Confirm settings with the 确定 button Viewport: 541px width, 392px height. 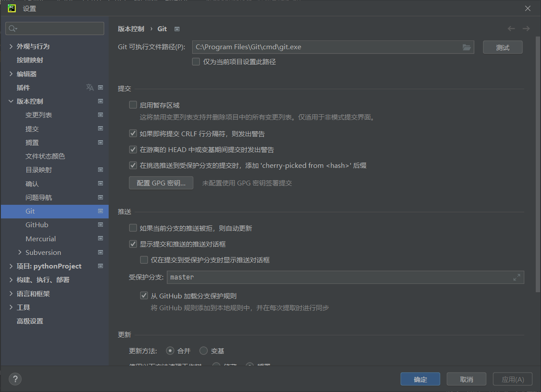click(x=420, y=379)
